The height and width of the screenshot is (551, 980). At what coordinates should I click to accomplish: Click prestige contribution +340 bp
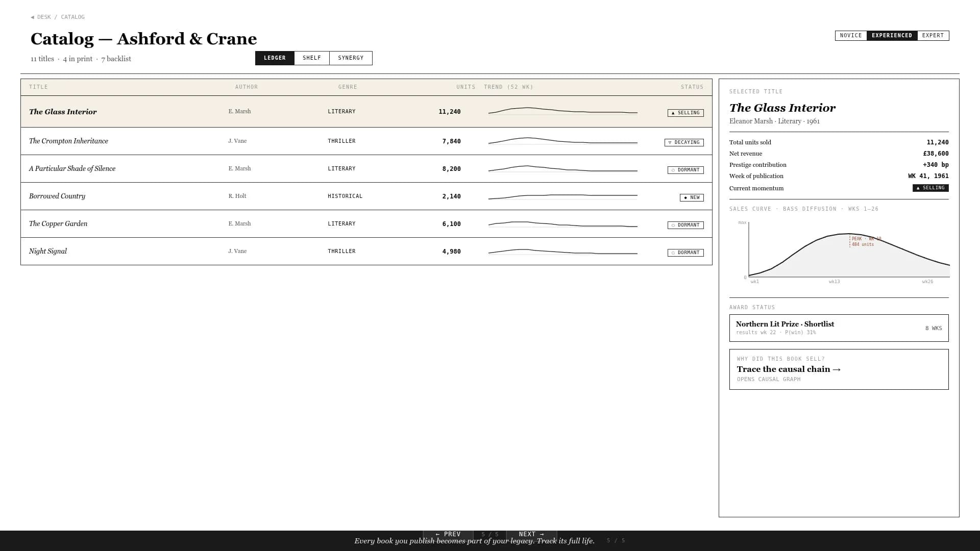pos(936,165)
